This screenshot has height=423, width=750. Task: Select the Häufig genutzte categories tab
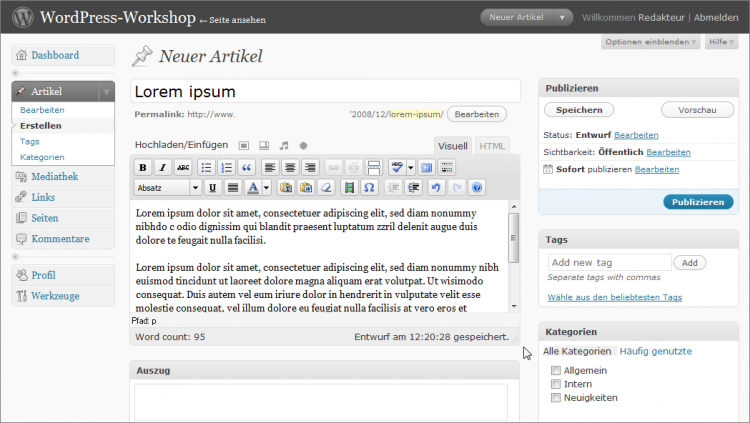tap(654, 351)
